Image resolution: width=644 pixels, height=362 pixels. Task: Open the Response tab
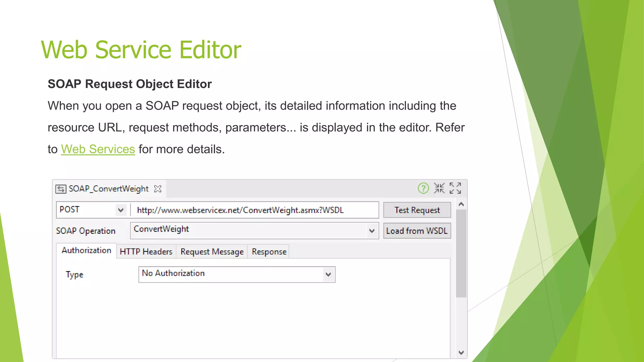[x=269, y=252]
